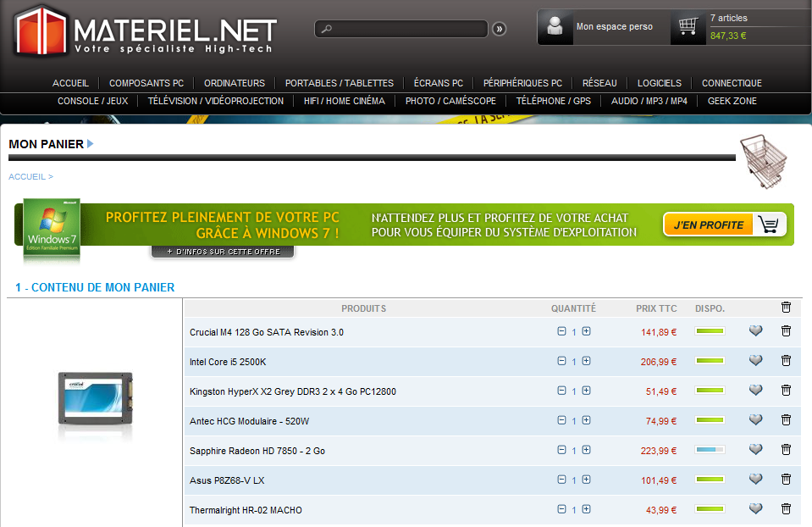Image resolution: width=812 pixels, height=527 pixels.
Task: Expand the Windows 7 offer details tab
Action: pyautogui.click(x=223, y=252)
